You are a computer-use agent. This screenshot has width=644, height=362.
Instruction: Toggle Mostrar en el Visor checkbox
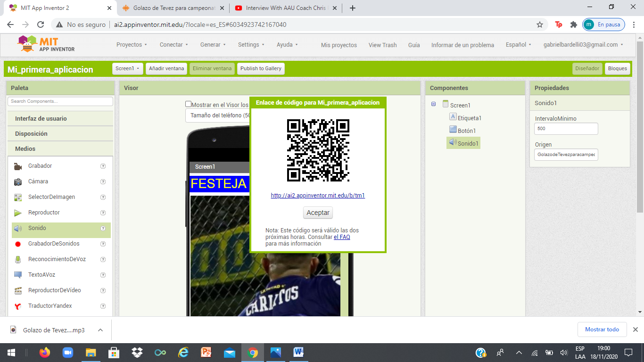[x=189, y=104]
